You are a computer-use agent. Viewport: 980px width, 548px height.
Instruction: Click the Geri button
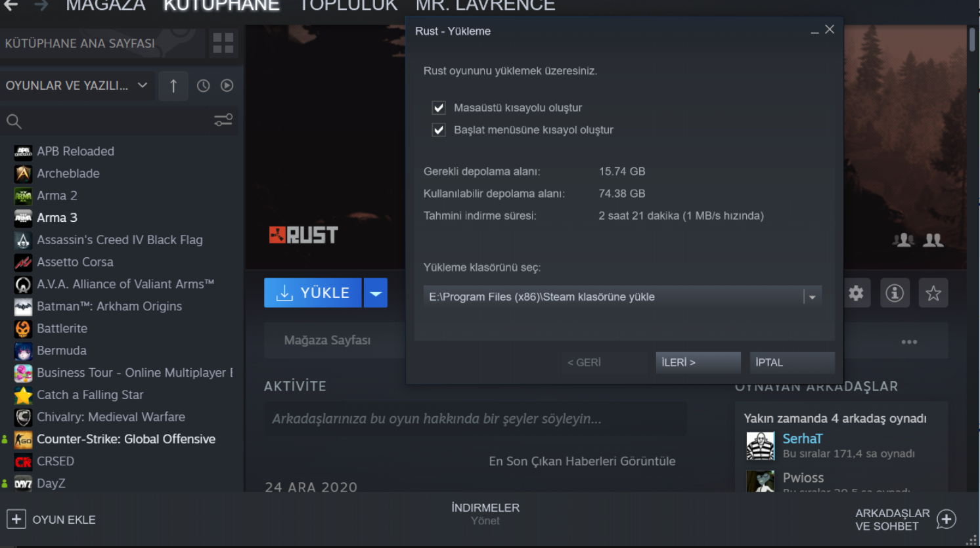tap(604, 362)
